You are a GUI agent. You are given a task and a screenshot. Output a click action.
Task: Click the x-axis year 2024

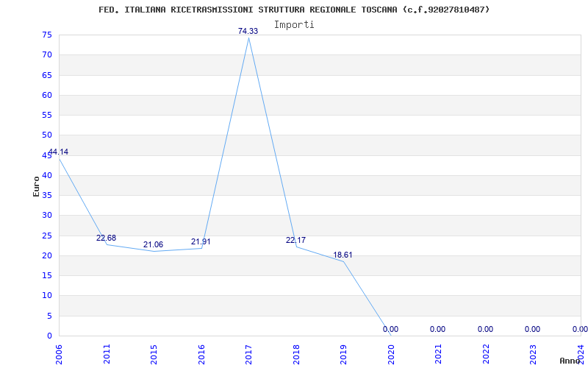click(581, 354)
